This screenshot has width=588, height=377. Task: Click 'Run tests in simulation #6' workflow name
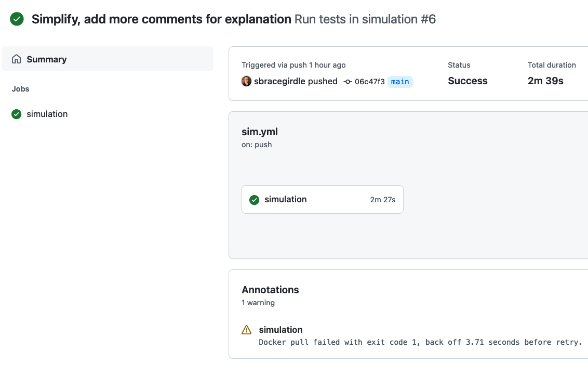(365, 19)
